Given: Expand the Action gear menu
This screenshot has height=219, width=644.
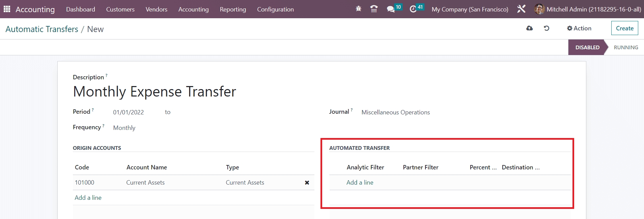Looking at the screenshot, I should [579, 28].
